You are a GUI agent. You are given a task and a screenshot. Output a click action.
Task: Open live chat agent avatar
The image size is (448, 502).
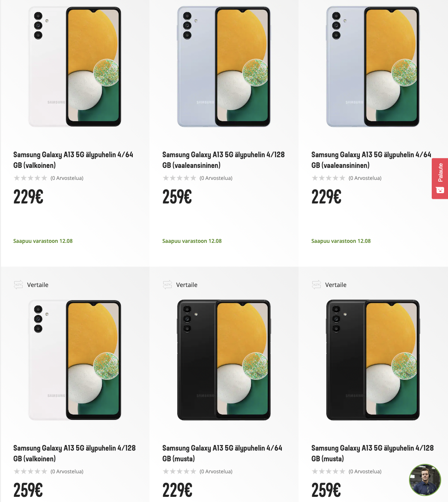pos(425,480)
